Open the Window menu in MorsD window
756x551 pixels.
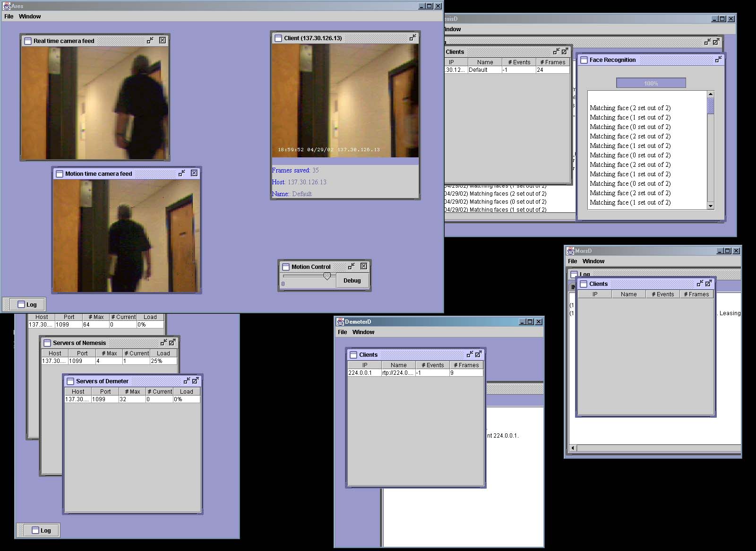(593, 261)
